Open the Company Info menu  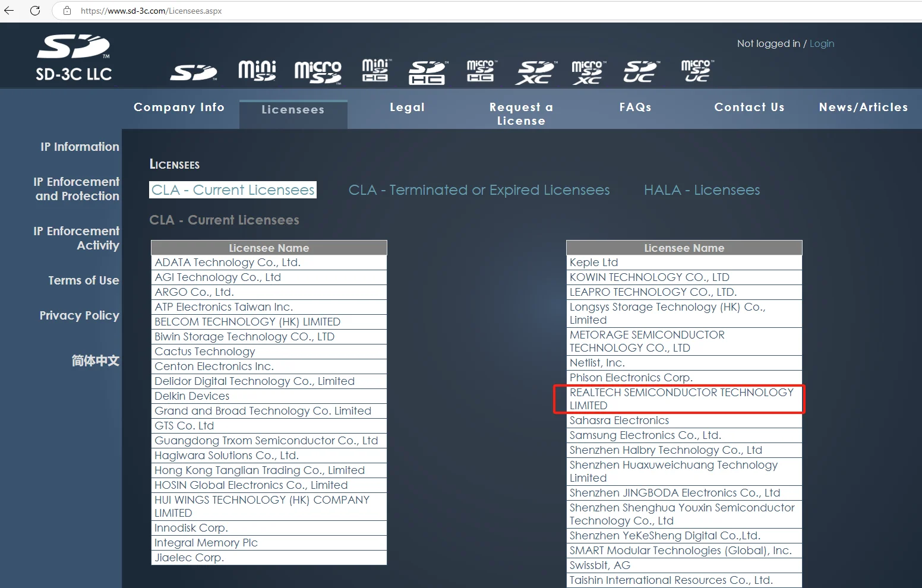179,107
